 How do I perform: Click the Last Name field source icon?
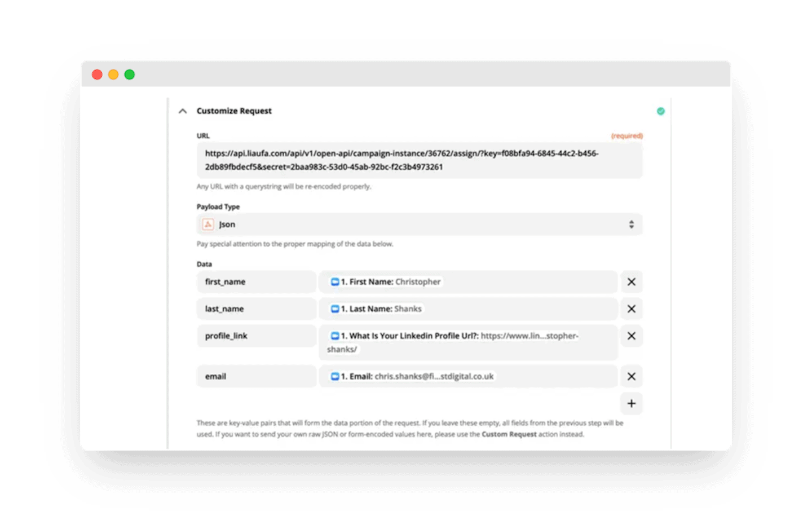pos(335,309)
